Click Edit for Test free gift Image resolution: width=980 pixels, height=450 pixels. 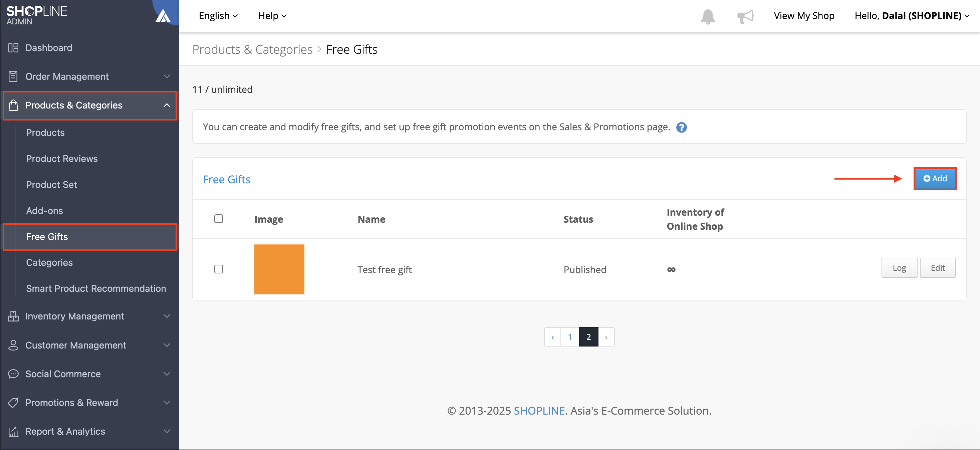click(937, 268)
